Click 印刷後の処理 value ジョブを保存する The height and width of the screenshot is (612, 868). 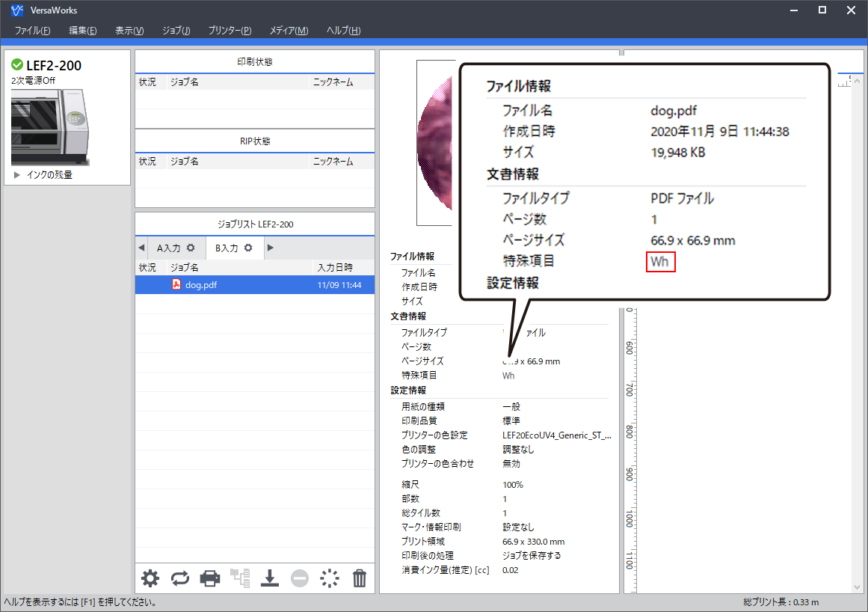click(532, 555)
